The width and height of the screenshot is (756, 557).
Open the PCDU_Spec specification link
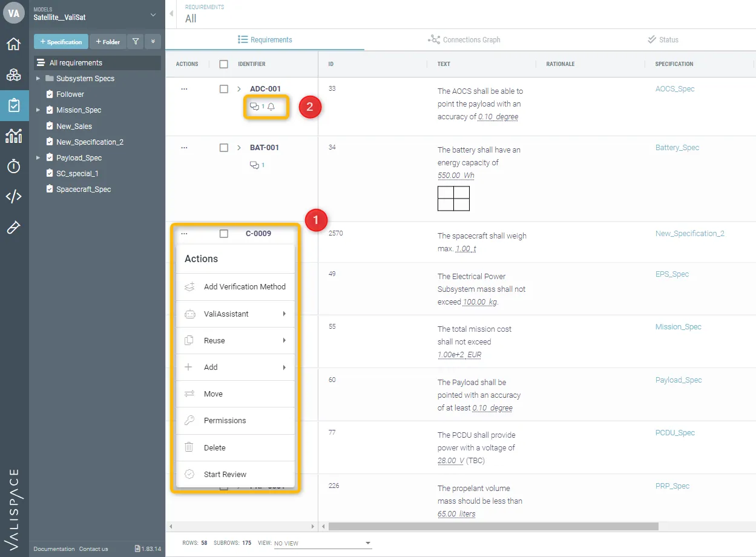pyautogui.click(x=675, y=433)
